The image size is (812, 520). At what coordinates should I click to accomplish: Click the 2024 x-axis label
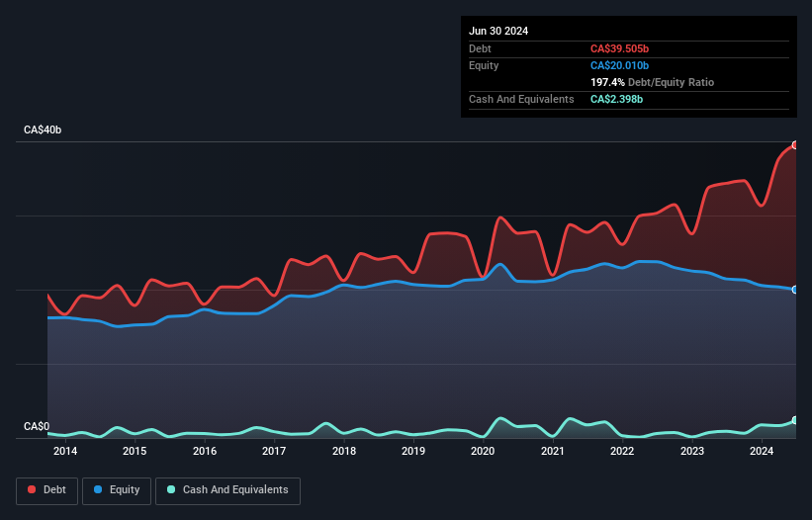(x=762, y=451)
